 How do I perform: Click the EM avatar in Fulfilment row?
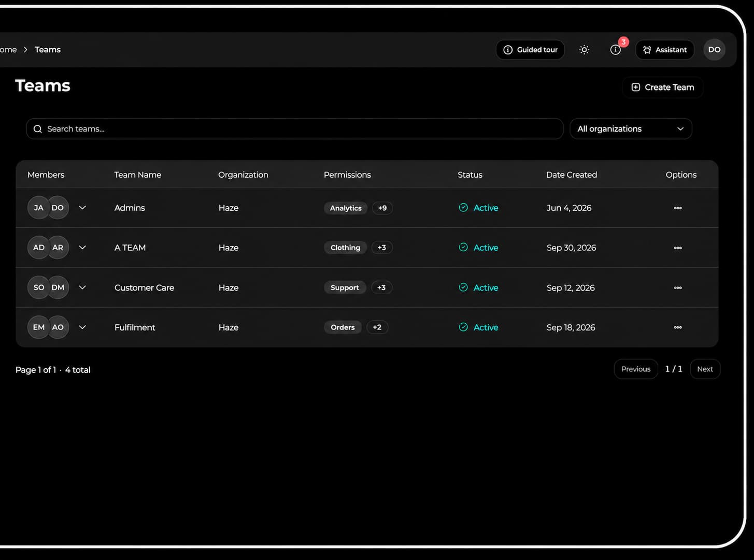tap(38, 327)
